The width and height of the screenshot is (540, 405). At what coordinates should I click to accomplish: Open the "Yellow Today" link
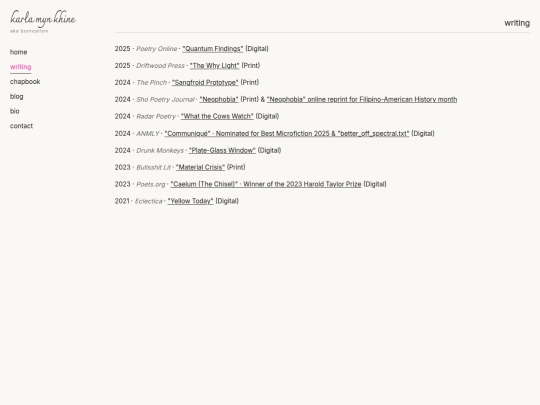click(190, 201)
